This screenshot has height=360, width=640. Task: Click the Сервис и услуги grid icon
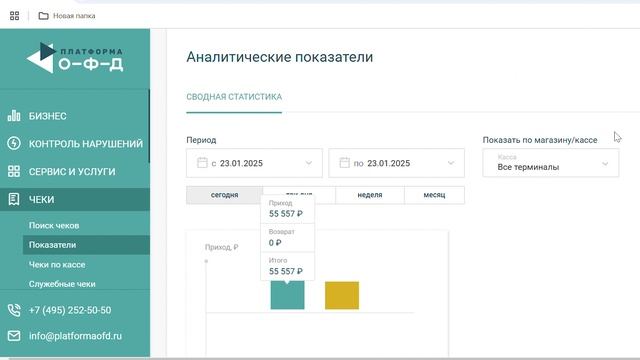[14, 171]
